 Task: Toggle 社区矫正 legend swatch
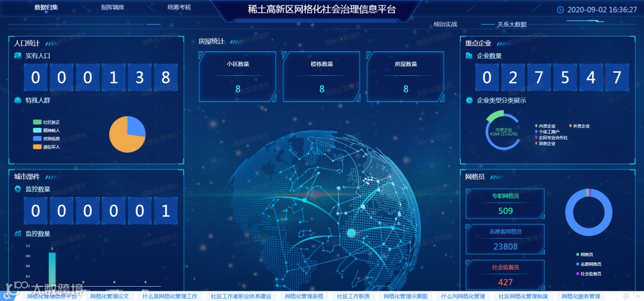click(38, 122)
